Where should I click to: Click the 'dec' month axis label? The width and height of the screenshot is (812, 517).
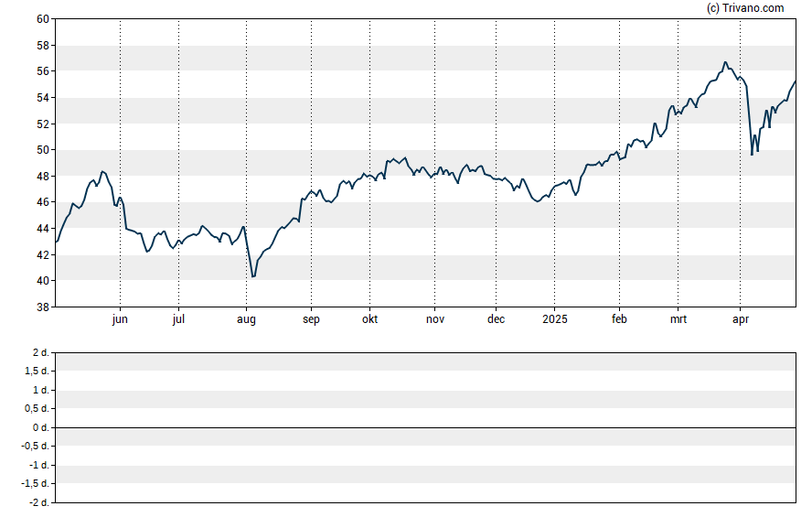[496, 319]
